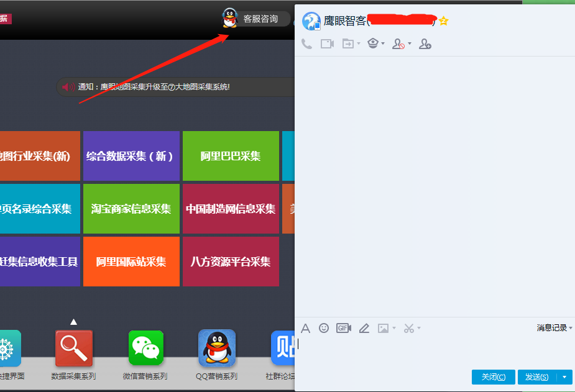Open the QQ marketing series penguin icon
The image size is (575, 392).
[216, 348]
